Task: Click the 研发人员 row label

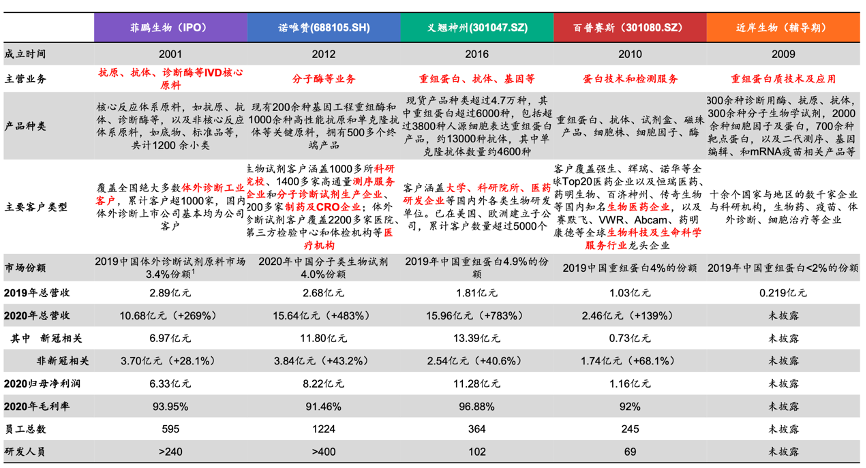Action: click(26, 451)
